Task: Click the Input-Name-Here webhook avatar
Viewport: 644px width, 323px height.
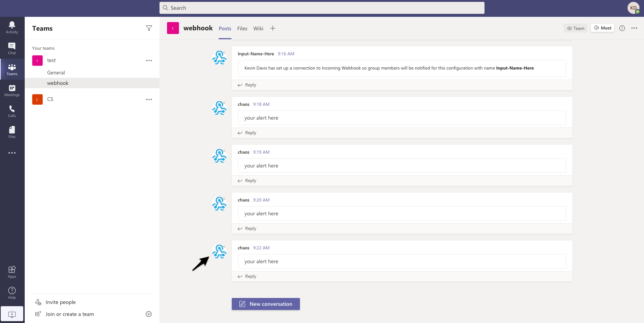Action: click(219, 58)
